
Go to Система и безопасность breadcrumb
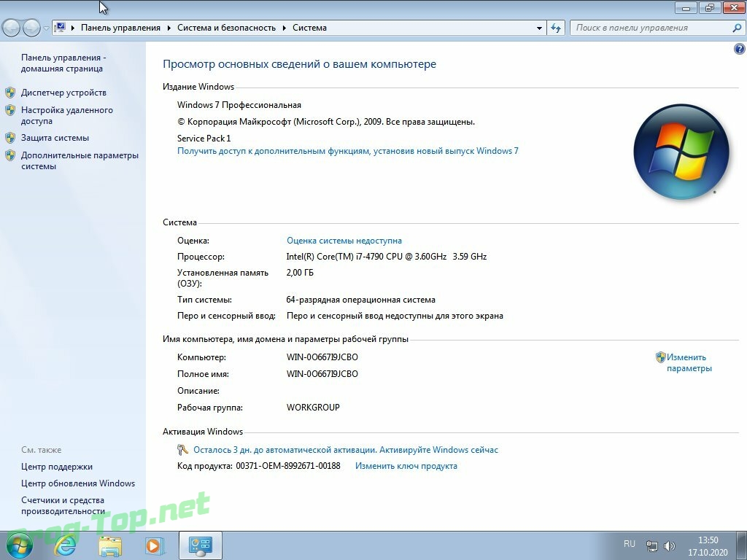click(x=226, y=28)
